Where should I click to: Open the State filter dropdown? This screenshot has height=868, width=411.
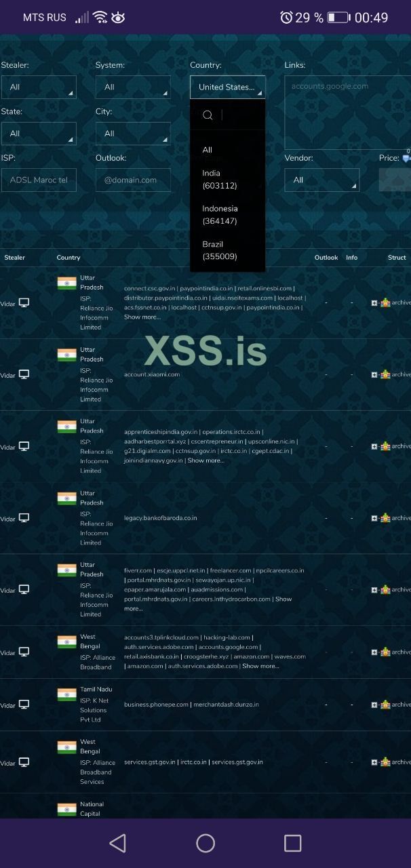(39, 134)
